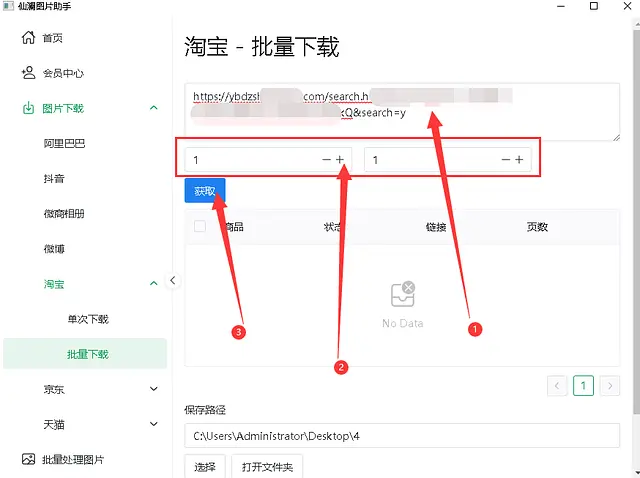Click the save path input field

(402, 436)
